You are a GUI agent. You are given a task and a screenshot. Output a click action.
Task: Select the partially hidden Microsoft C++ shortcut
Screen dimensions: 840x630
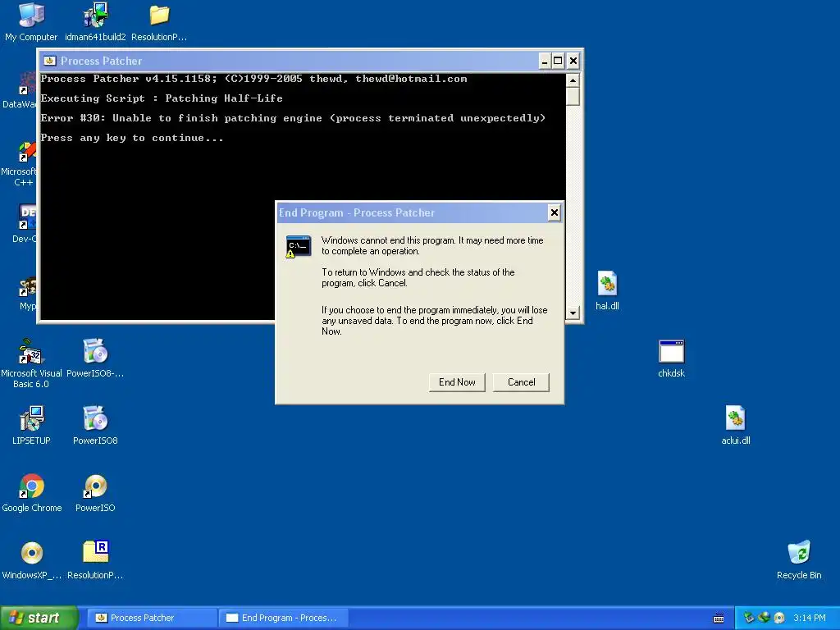point(20,163)
